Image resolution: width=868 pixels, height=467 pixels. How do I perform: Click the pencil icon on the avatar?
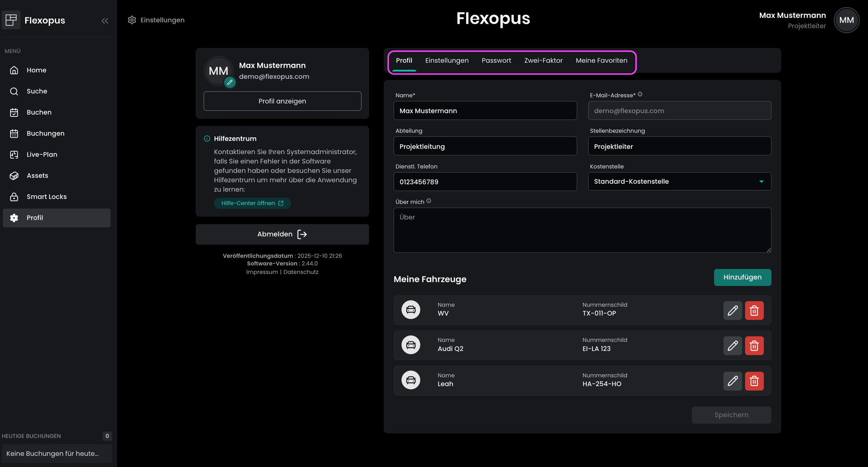(x=230, y=82)
